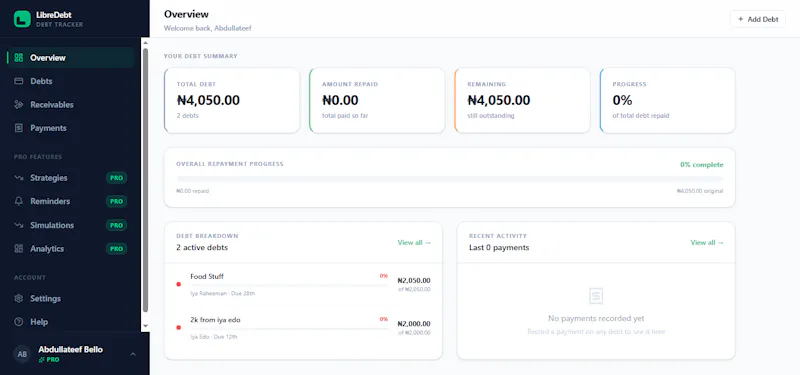Click the AB user avatar
The width and height of the screenshot is (800, 375).
pos(22,354)
